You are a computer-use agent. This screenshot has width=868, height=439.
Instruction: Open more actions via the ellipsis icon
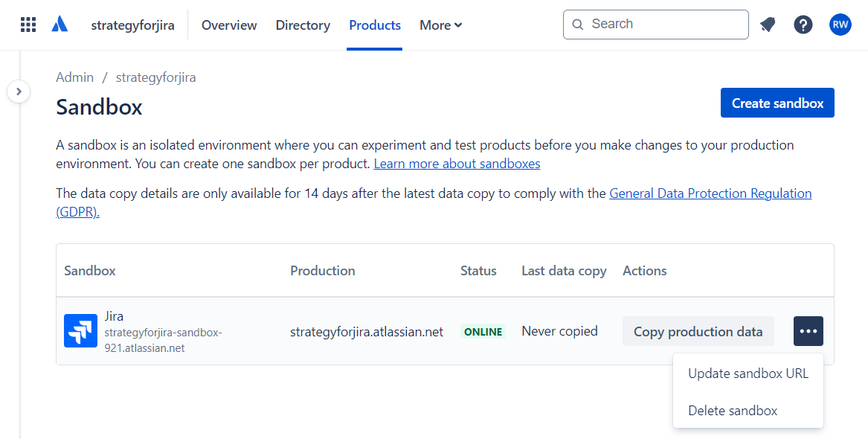click(808, 330)
